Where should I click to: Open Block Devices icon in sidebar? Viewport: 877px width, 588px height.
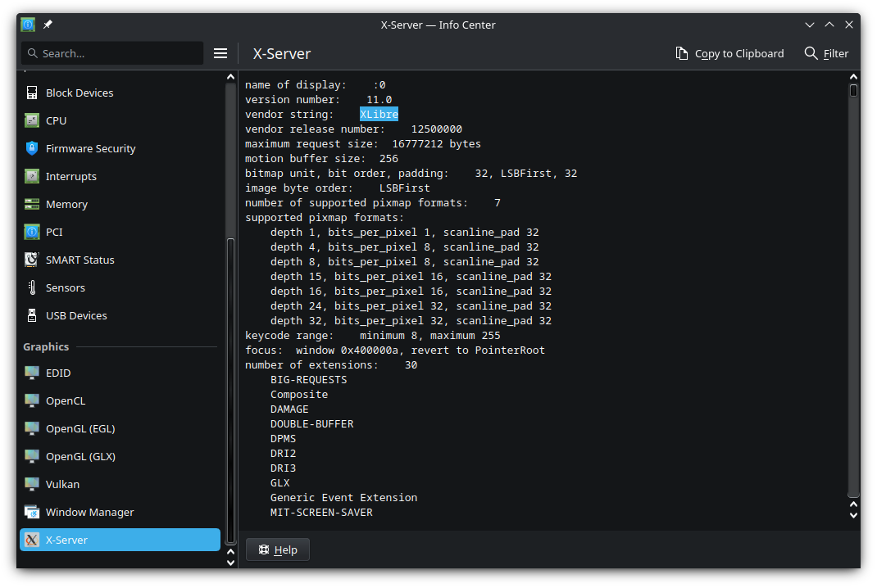pos(32,93)
